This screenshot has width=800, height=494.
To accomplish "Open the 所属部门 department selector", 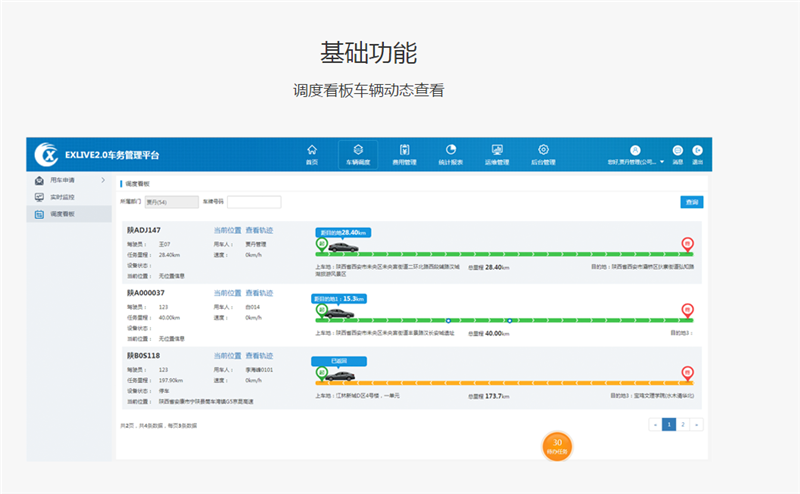I will (x=169, y=202).
